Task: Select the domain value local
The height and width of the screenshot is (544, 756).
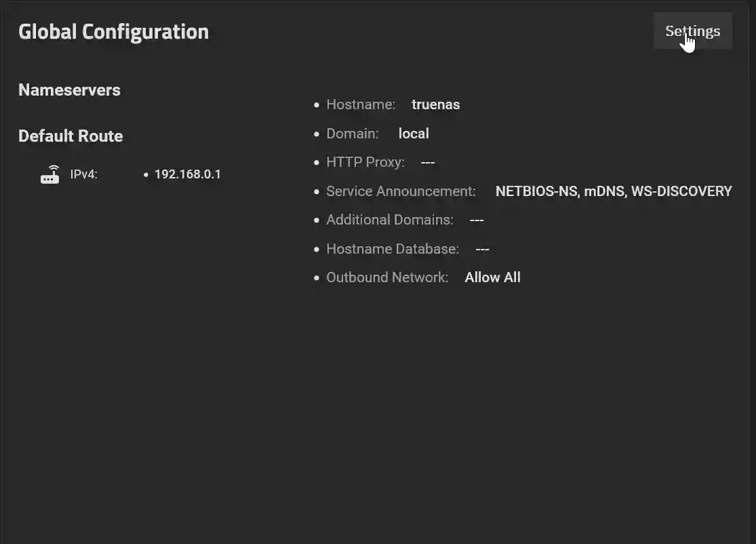Action: pyautogui.click(x=414, y=133)
